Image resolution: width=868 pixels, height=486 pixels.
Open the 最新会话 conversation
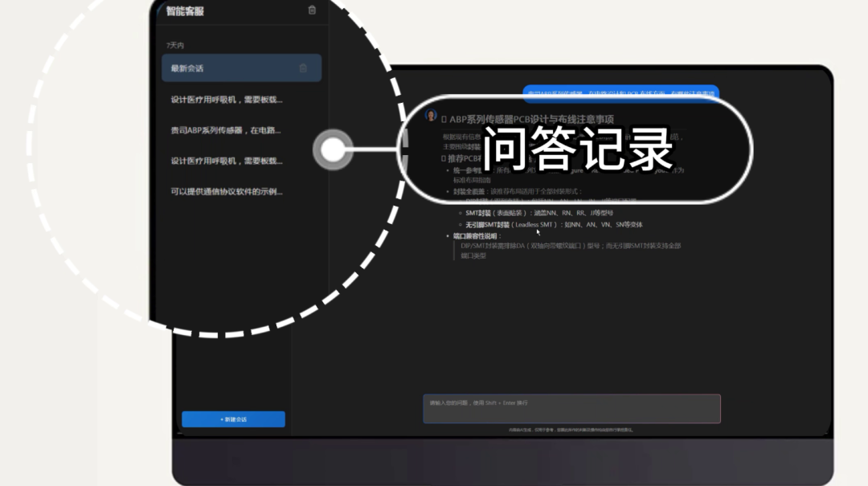[x=241, y=68]
